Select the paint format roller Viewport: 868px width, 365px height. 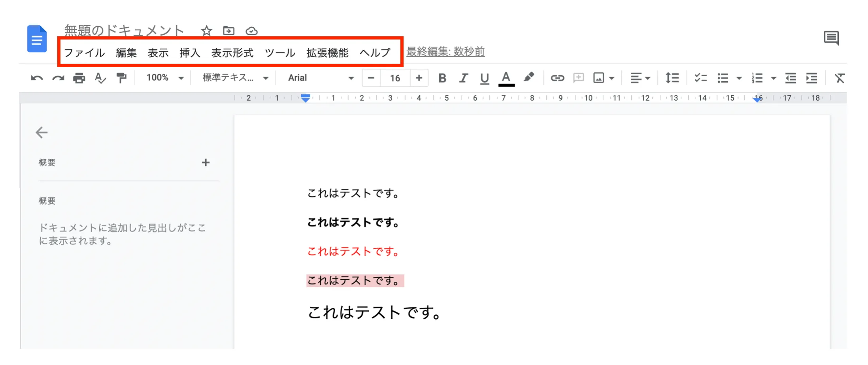click(x=121, y=78)
